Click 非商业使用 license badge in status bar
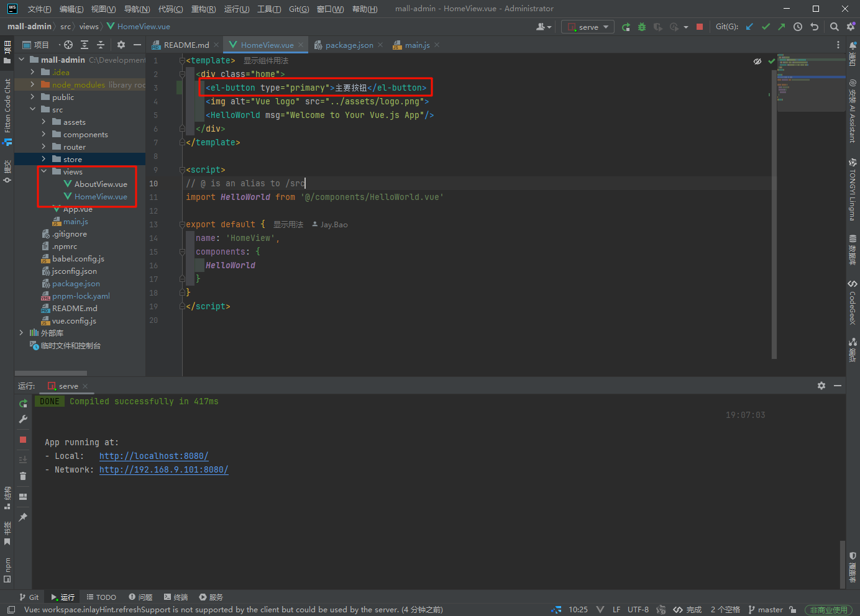The width and height of the screenshot is (860, 616). click(829, 610)
